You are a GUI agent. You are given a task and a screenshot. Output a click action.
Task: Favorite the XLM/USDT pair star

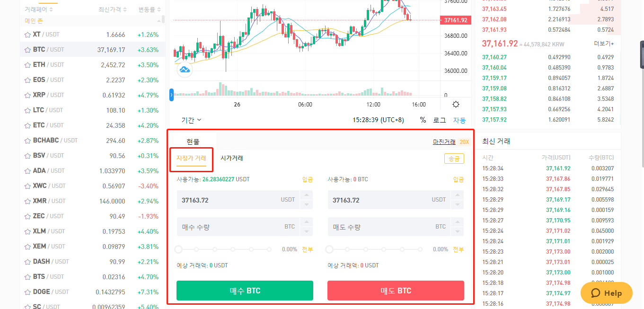pyautogui.click(x=27, y=231)
